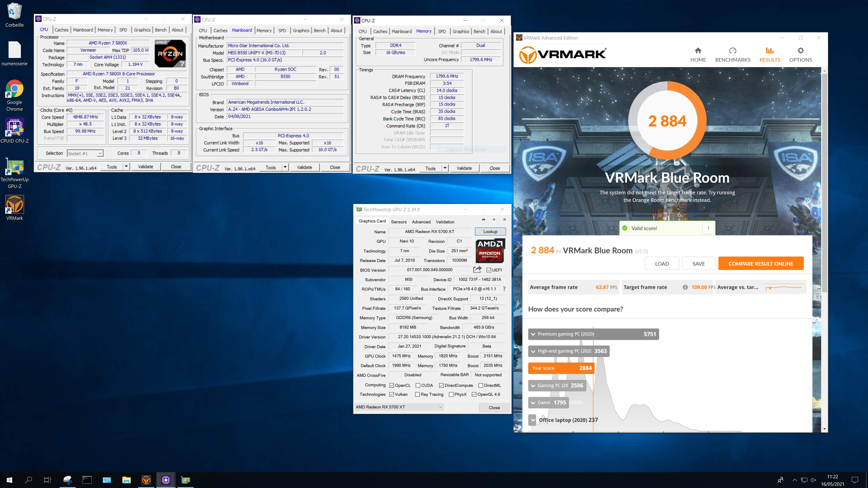The image size is (868, 488).
Task: Open Tools dropdown arrow in CPU tab window
Action: pyautogui.click(x=126, y=166)
